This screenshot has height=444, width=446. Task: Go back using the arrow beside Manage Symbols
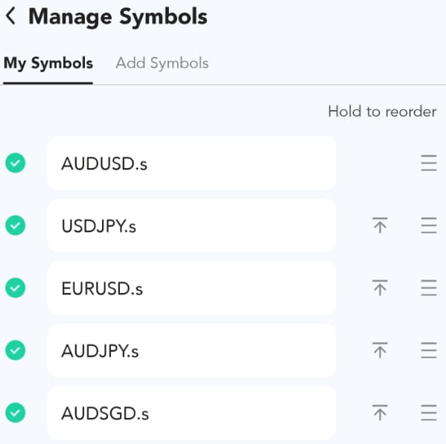(11, 16)
